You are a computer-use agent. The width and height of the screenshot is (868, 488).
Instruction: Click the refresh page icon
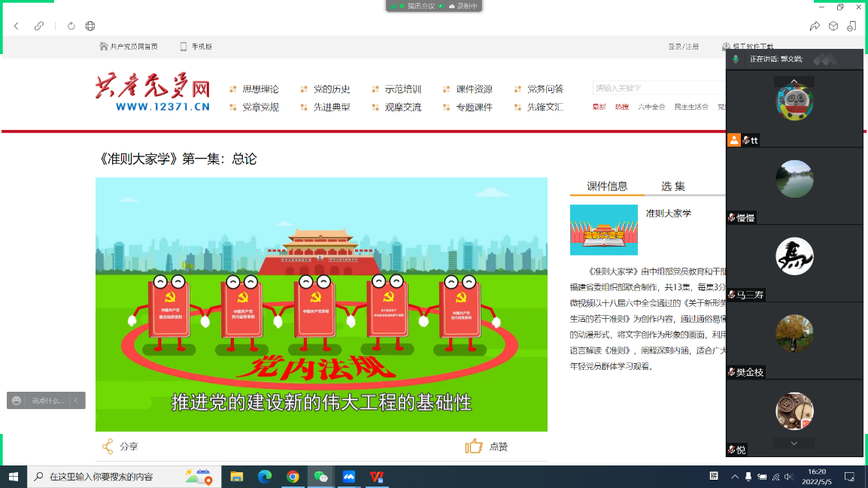point(71,26)
